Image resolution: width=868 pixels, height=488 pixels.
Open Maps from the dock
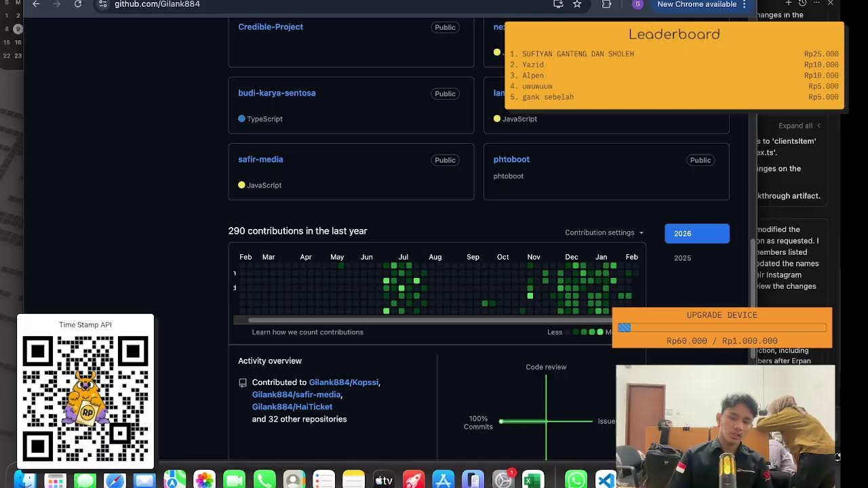click(x=174, y=480)
